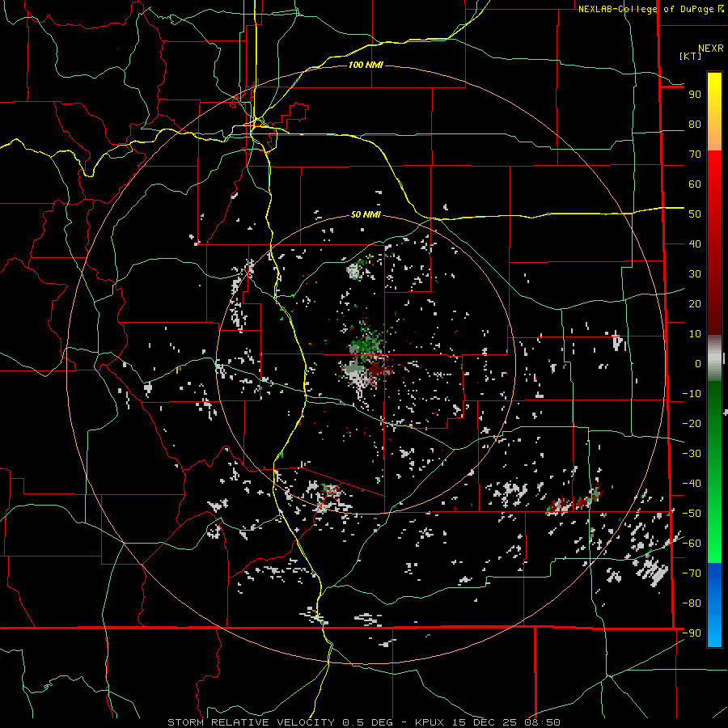Click the -40 knot scale label

coord(692,484)
